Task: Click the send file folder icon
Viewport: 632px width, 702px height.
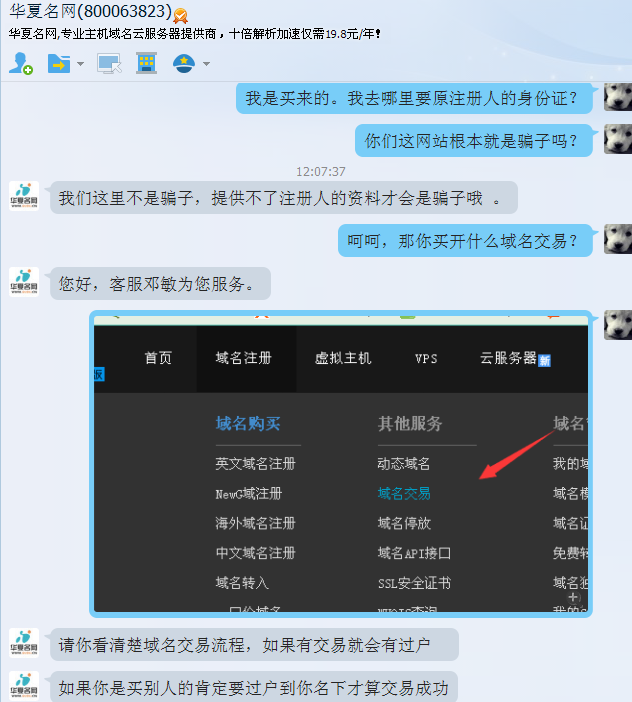Action: point(59,64)
